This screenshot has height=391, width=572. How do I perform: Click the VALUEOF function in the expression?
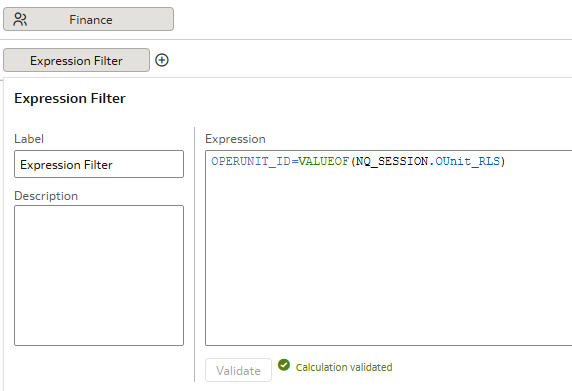(324, 161)
